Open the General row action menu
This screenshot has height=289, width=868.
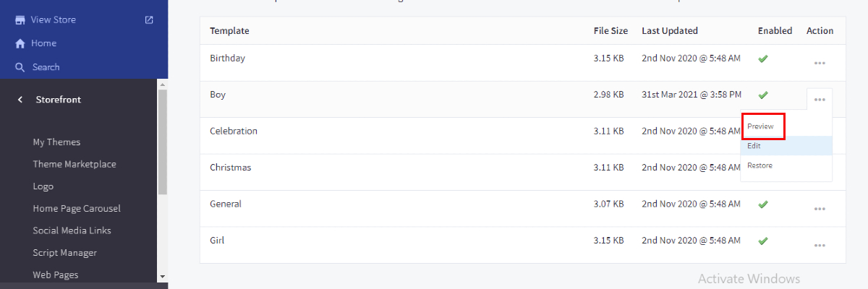tap(820, 209)
